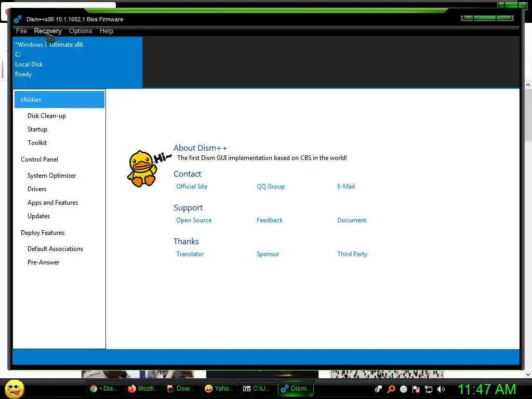Viewport: 532px width, 399px height.
Task: Open Default Associations
Action: [x=55, y=249]
